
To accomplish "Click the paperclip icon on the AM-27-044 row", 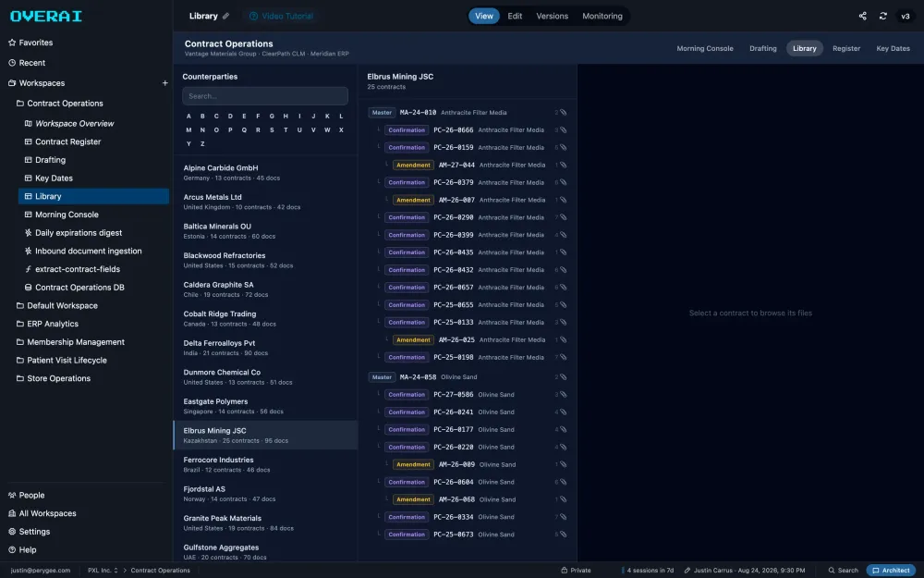I will click(x=563, y=166).
